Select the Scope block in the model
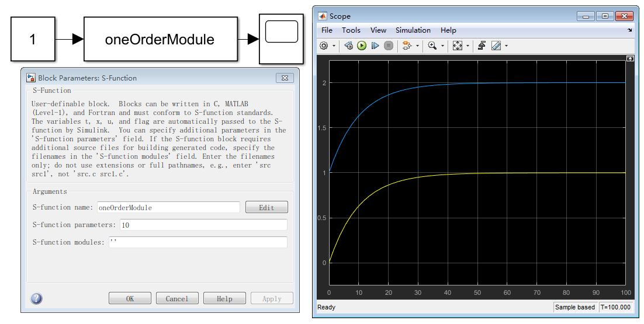This screenshot has width=644, height=324. point(281,39)
